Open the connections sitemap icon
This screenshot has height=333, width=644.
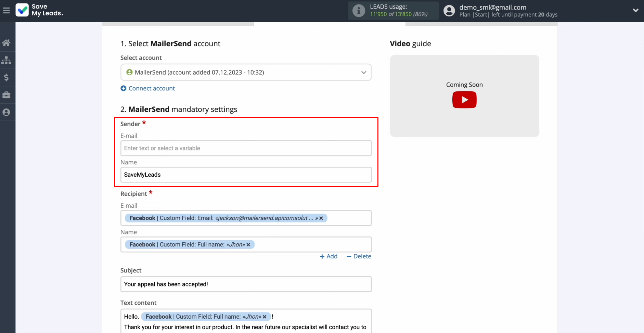tap(6, 60)
